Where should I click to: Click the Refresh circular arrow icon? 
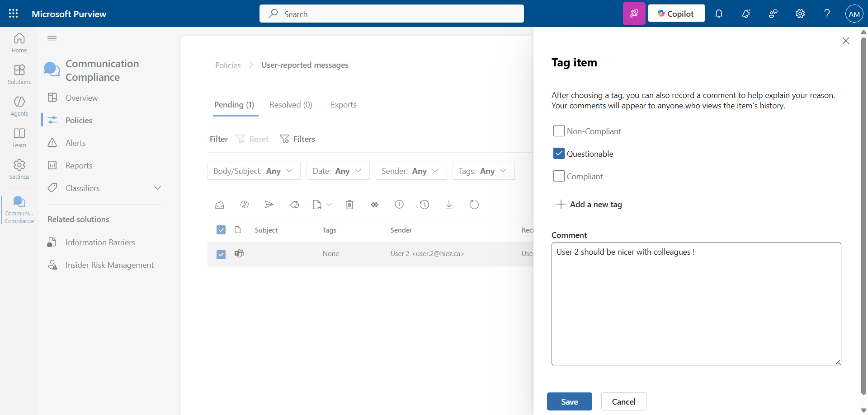point(474,205)
